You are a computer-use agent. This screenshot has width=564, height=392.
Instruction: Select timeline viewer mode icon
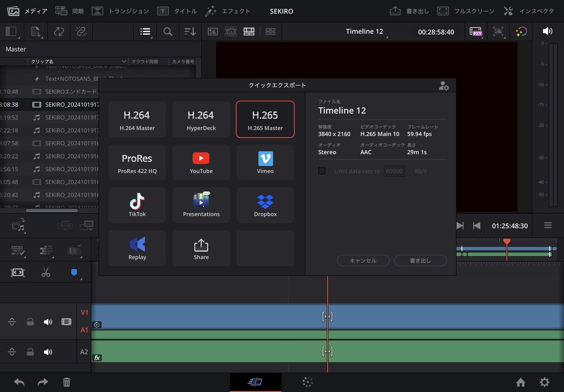point(249,31)
